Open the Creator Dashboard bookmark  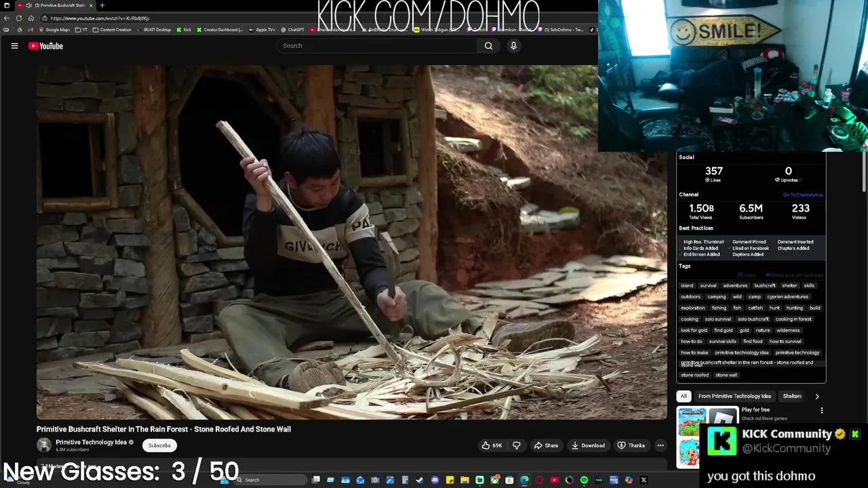tap(220, 30)
